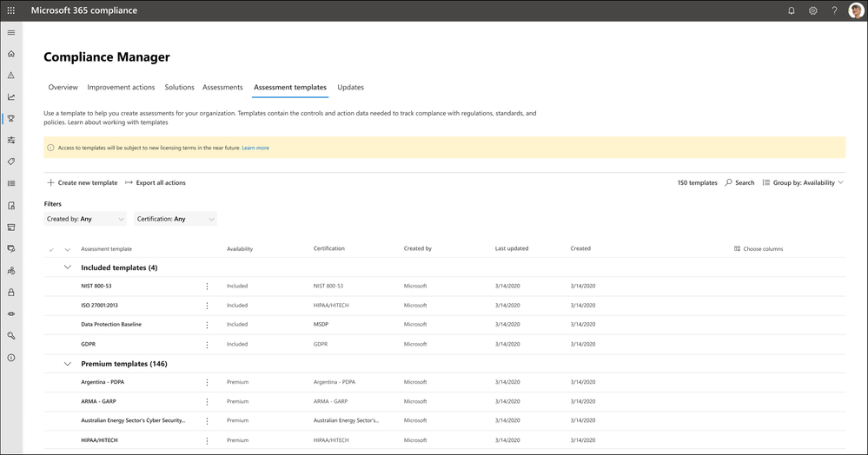Open the settings gear in header

(812, 10)
